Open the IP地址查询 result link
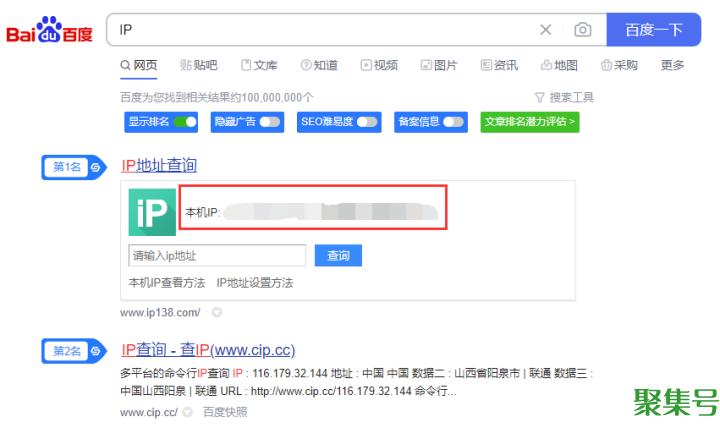This screenshot has height=428, width=720. pyautogui.click(x=159, y=165)
